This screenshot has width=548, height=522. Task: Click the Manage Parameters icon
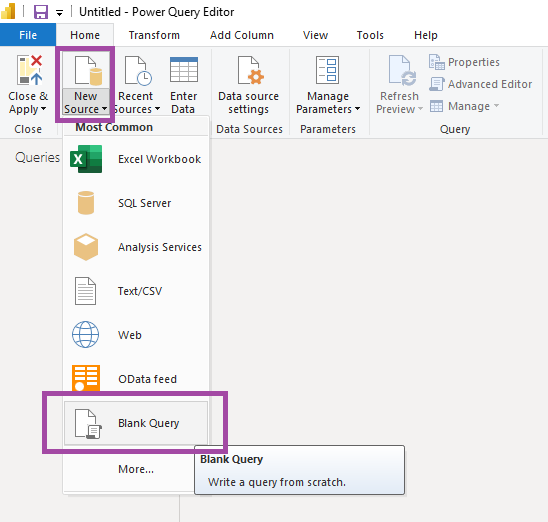coord(328,70)
